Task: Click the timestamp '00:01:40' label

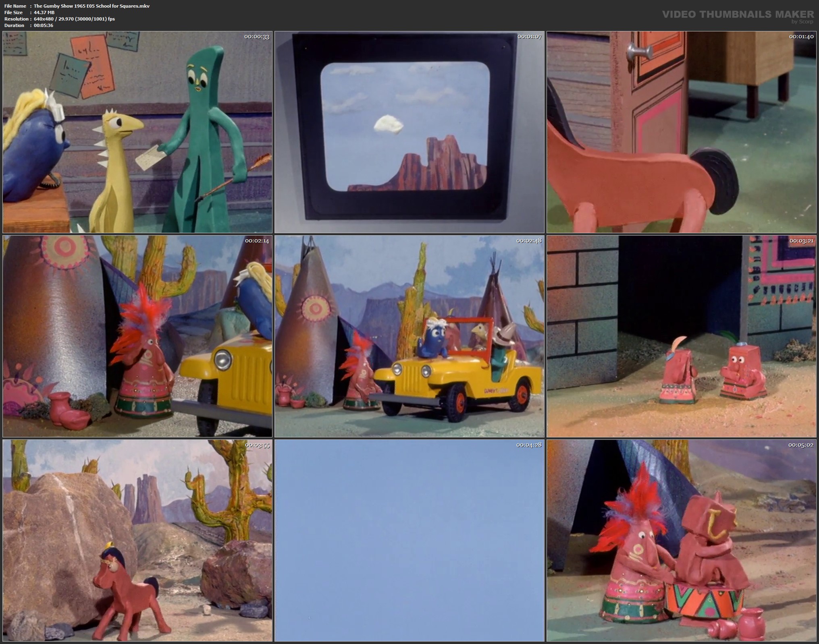Action: [801, 37]
